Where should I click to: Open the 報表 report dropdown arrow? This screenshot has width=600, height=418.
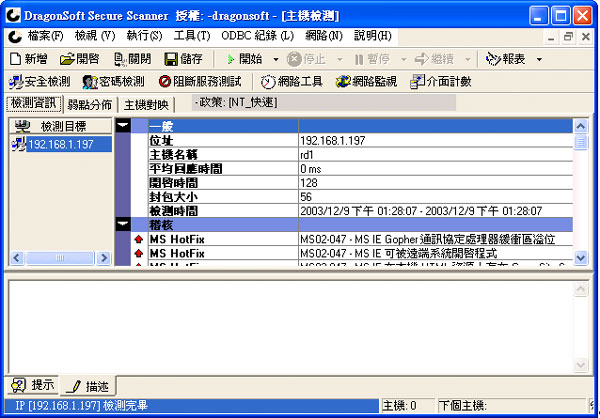(540, 59)
